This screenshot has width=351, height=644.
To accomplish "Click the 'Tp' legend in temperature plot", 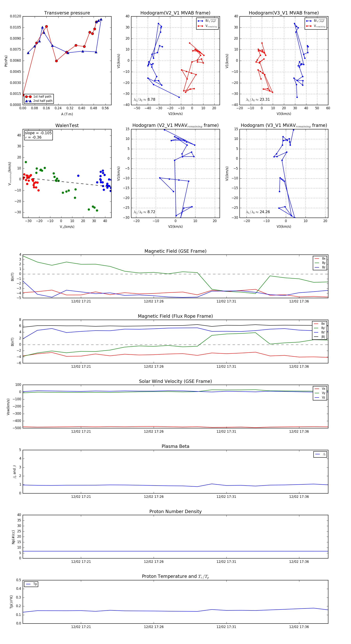I will (x=31, y=584).
